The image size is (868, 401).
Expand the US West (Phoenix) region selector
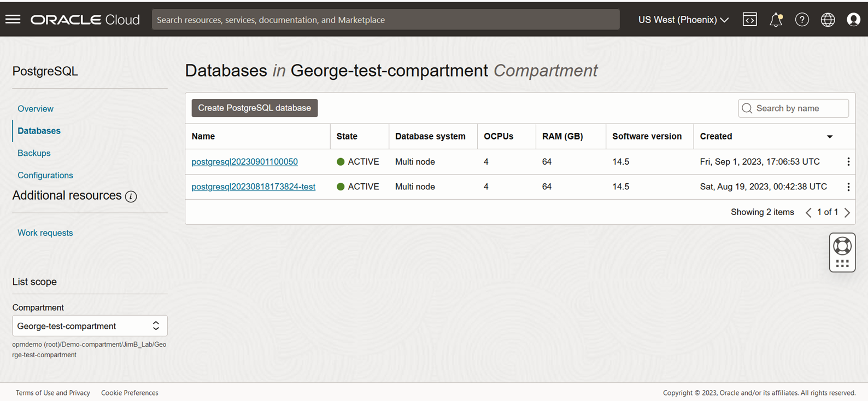pos(683,20)
